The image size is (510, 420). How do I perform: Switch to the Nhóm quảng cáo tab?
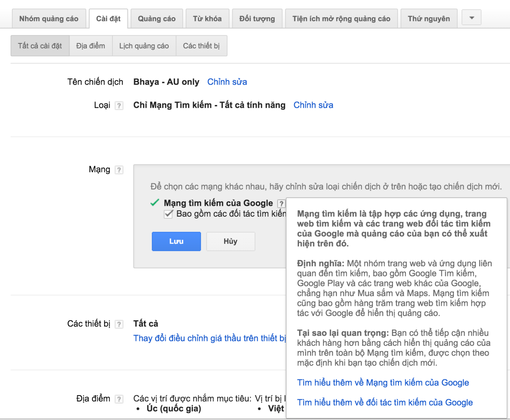click(49, 18)
